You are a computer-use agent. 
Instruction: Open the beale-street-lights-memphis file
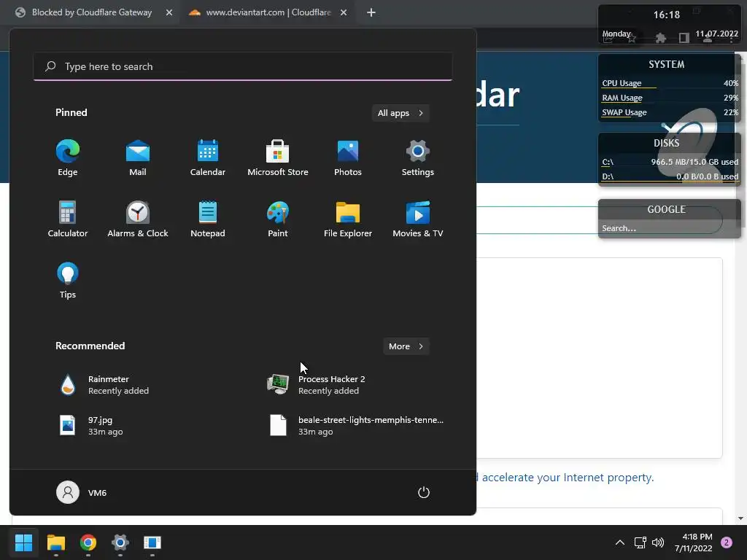(355, 425)
